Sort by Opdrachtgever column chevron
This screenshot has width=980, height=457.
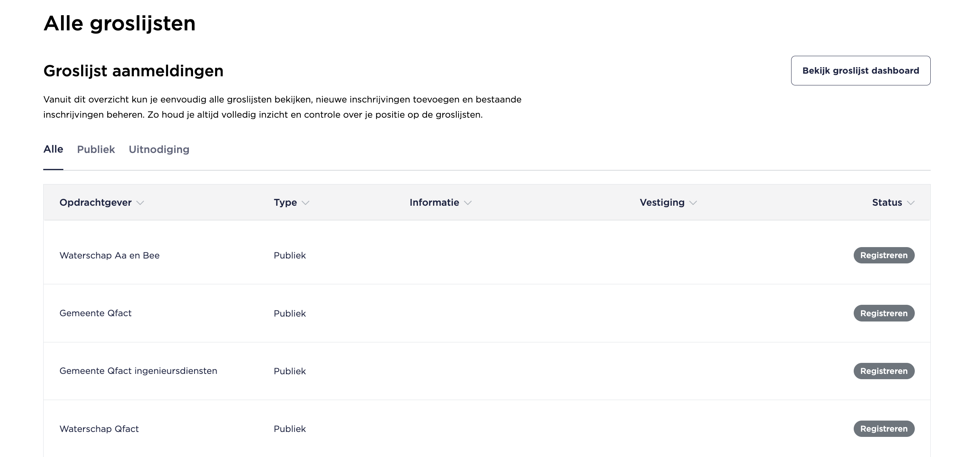(140, 203)
